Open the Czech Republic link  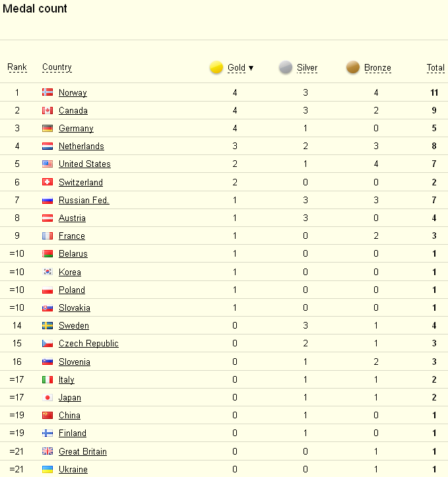[88, 344]
